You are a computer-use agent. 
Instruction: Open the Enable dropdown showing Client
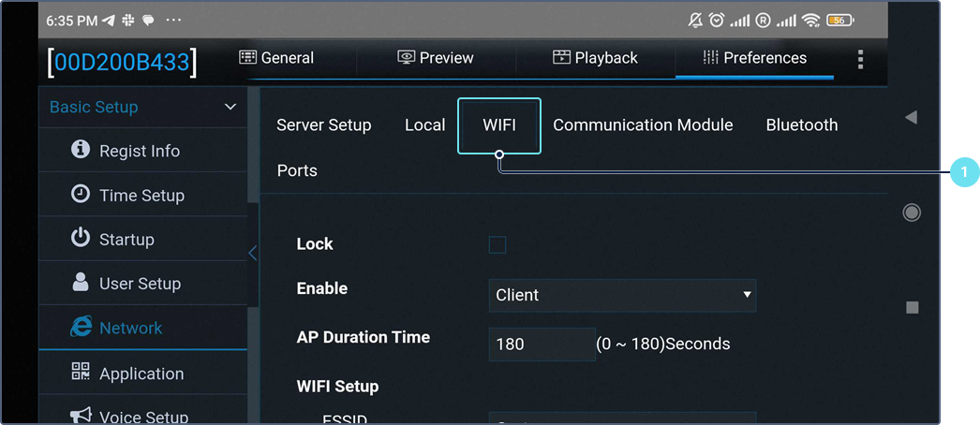[622, 295]
